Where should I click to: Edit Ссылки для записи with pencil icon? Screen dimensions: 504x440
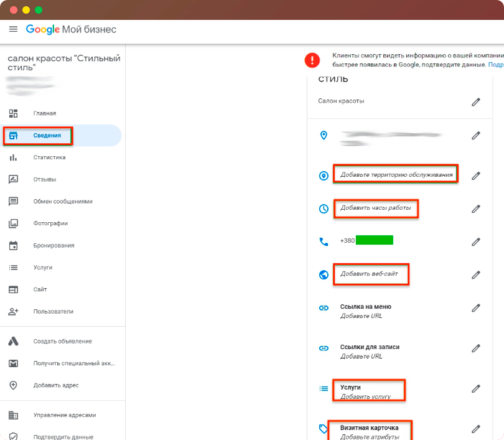[x=476, y=348]
